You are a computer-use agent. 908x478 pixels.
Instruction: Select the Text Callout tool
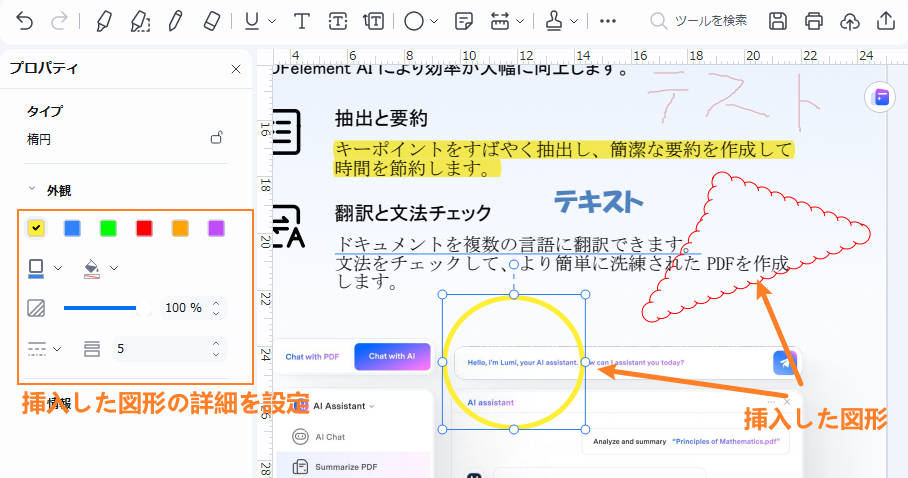[x=374, y=21]
